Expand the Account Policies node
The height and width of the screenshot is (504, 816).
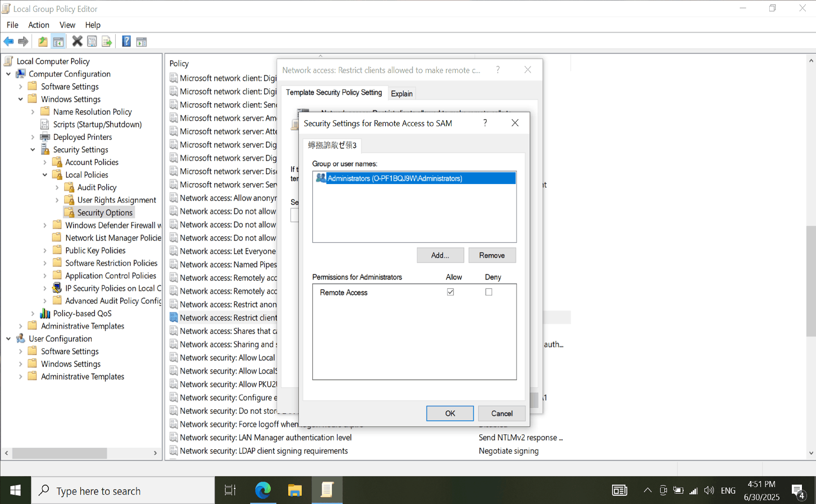(x=45, y=162)
